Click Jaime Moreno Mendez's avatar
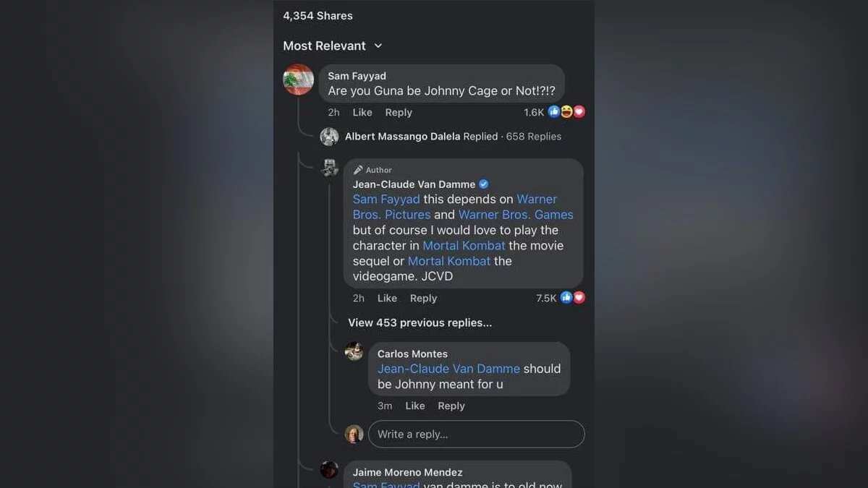The height and width of the screenshot is (488, 868). click(329, 470)
